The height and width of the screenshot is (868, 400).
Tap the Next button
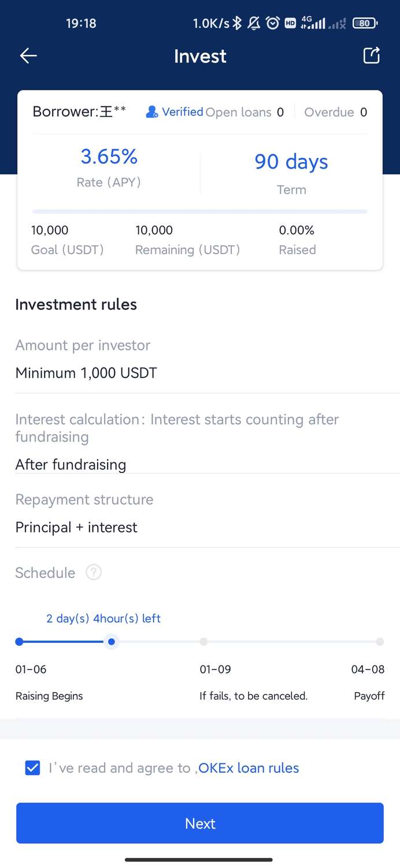(x=200, y=823)
